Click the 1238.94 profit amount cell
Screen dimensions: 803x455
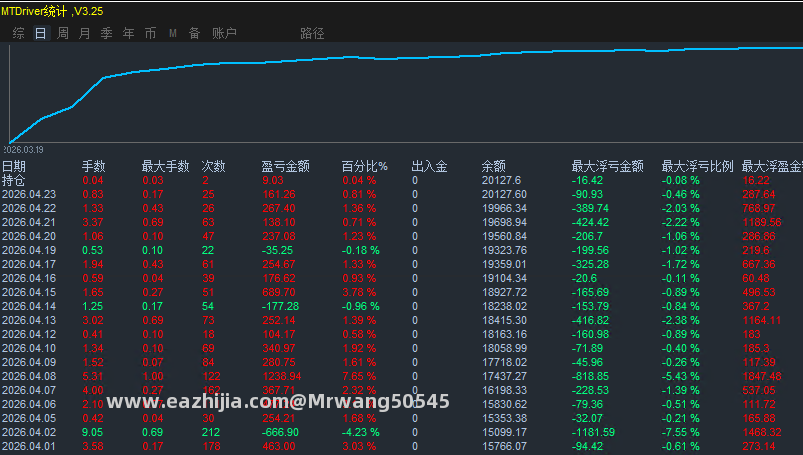pyautogui.click(x=282, y=376)
